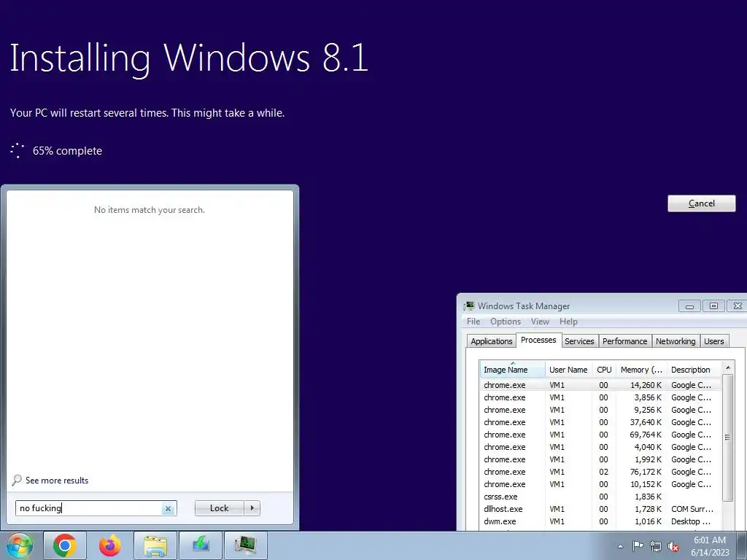Screen dimensions: 747x560
Task: Select chrome.exe row using 69,764 K
Action: 600,435
